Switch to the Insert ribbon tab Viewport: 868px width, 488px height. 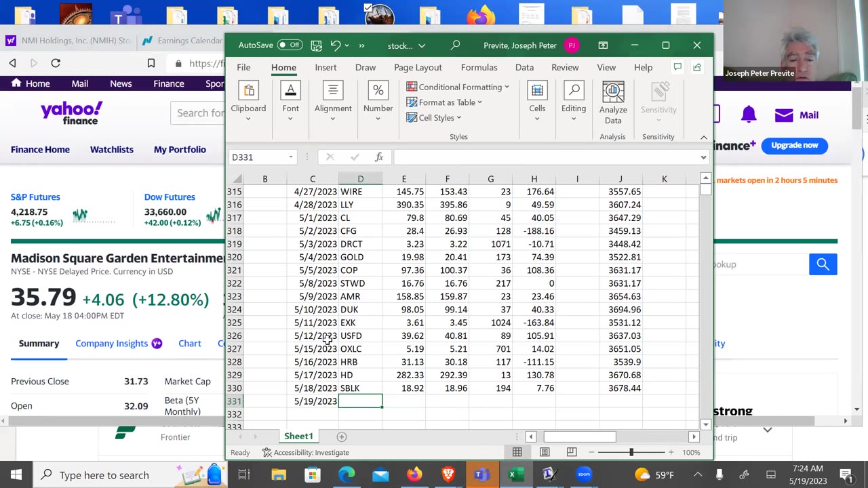pyautogui.click(x=325, y=67)
